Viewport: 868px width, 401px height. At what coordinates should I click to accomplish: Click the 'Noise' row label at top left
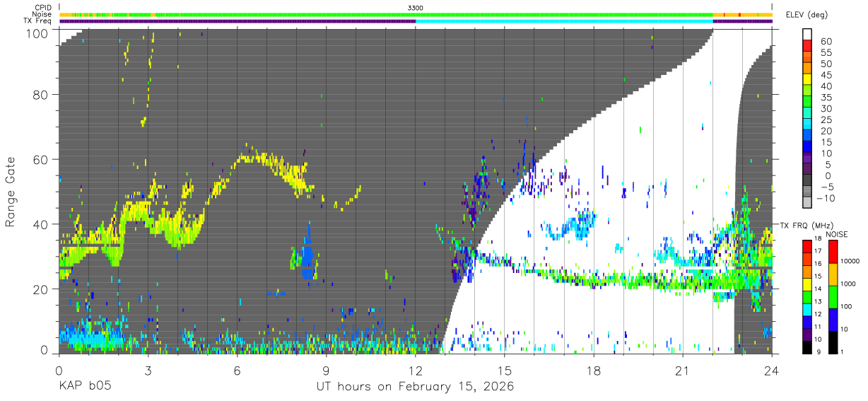coord(42,14)
